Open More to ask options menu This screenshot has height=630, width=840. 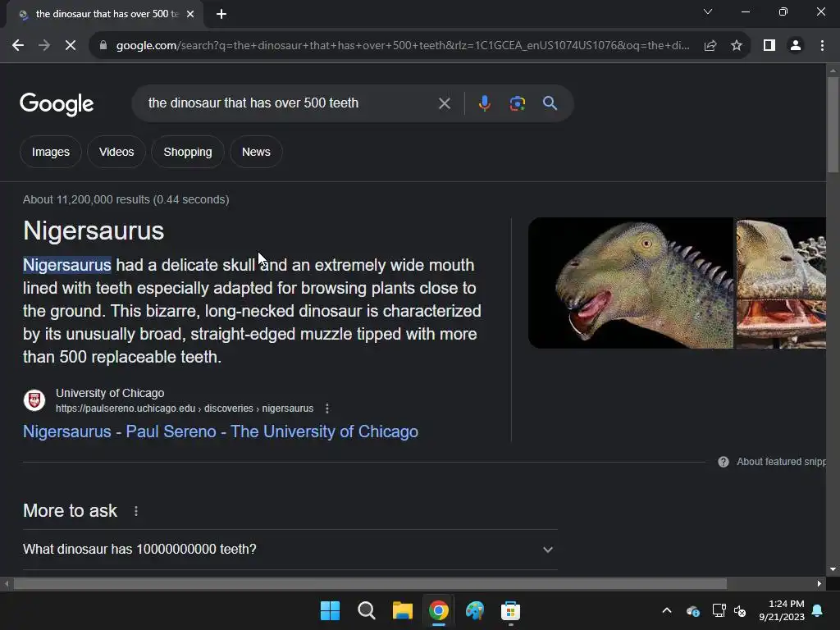tap(136, 511)
